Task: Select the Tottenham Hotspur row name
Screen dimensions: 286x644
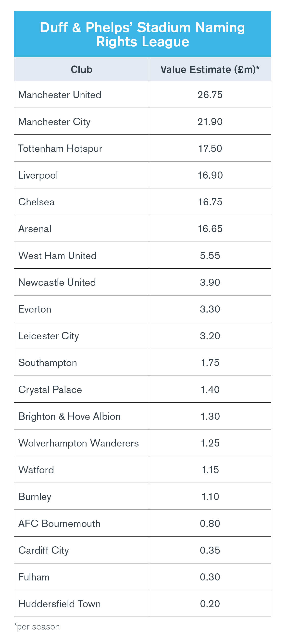Action: point(60,149)
